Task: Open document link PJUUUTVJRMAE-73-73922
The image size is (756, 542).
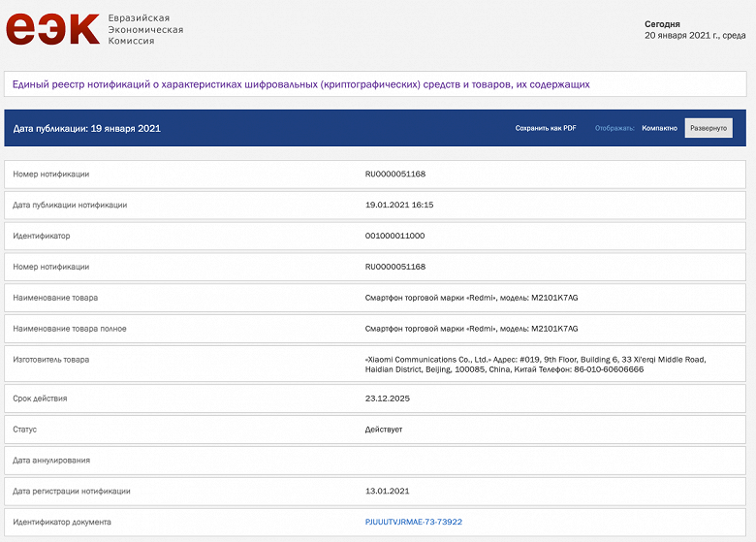Action: 413,522
